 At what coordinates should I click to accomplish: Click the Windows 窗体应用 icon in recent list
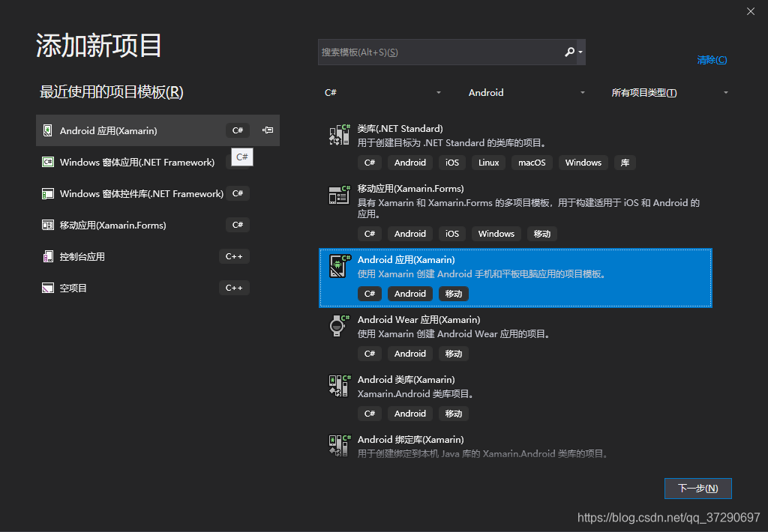click(47, 162)
